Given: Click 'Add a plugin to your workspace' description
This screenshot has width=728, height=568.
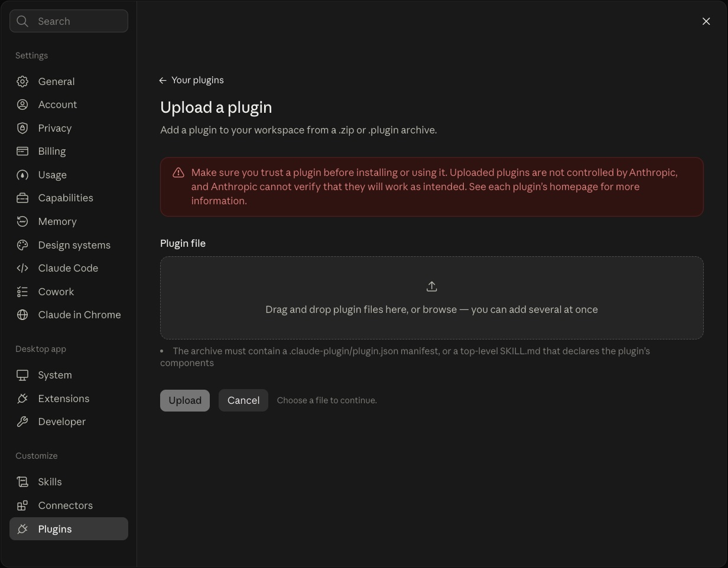Looking at the screenshot, I should coord(298,130).
